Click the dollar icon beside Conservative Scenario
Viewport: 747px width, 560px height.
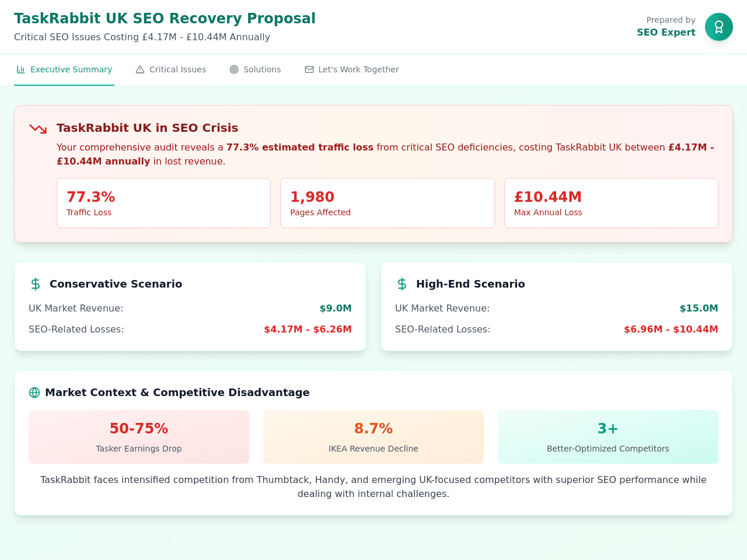[x=36, y=284]
